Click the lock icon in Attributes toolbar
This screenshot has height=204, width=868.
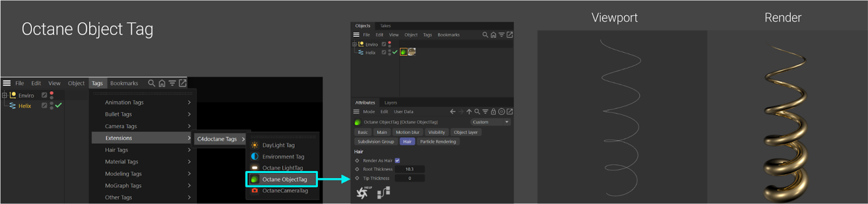point(493,112)
